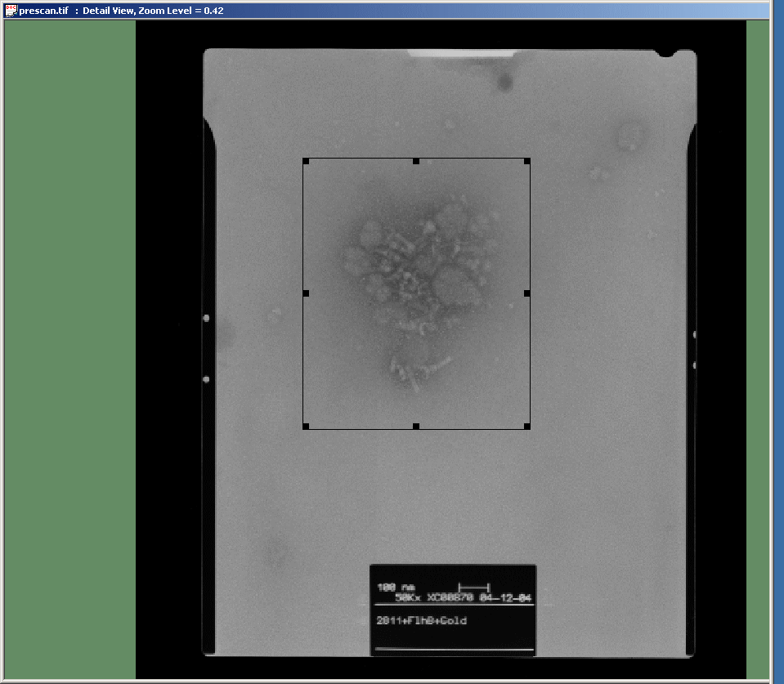Click the lower white dot on film's left edge
The width and height of the screenshot is (784, 684).
pos(206,379)
